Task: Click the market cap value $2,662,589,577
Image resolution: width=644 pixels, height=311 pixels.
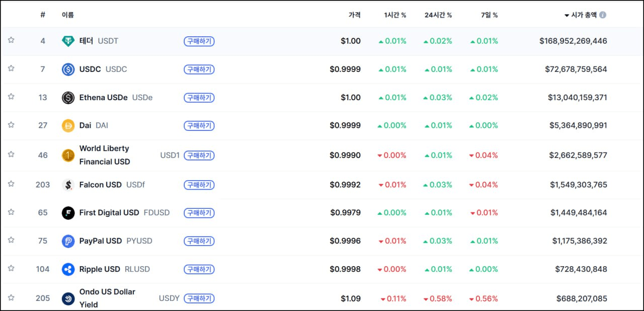Action: 579,155
